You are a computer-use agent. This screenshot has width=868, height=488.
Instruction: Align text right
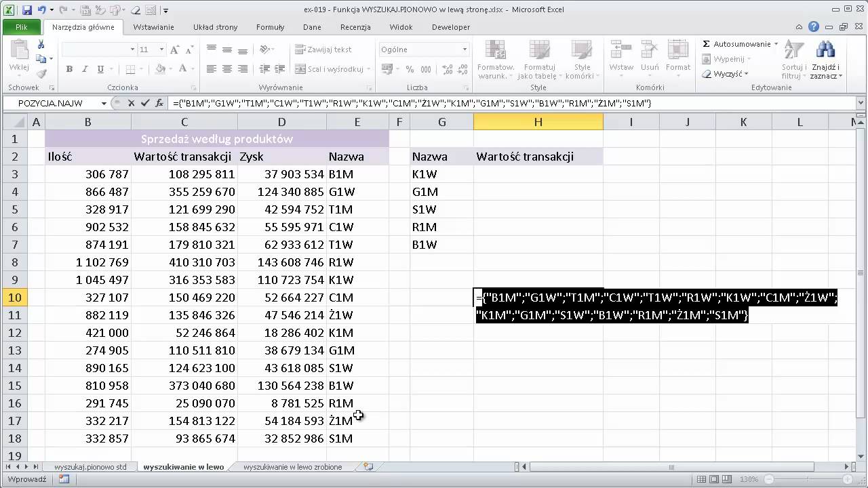tap(241, 69)
